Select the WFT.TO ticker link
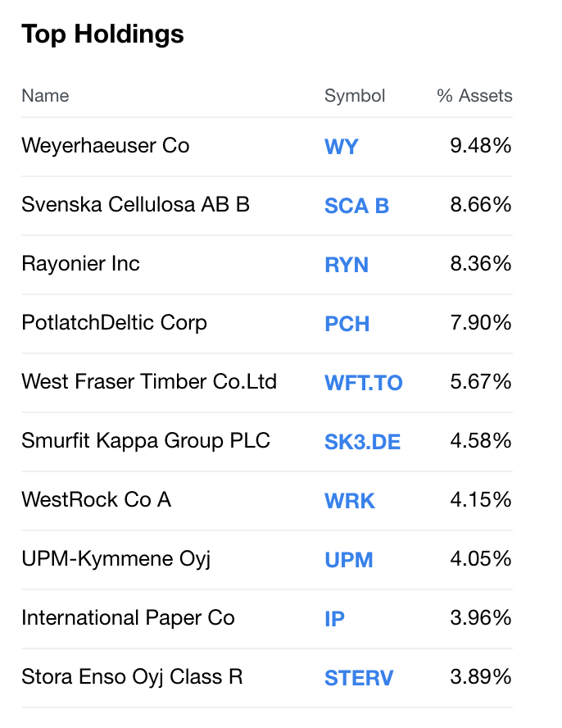This screenshot has height=728, width=562. click(363, 382)
